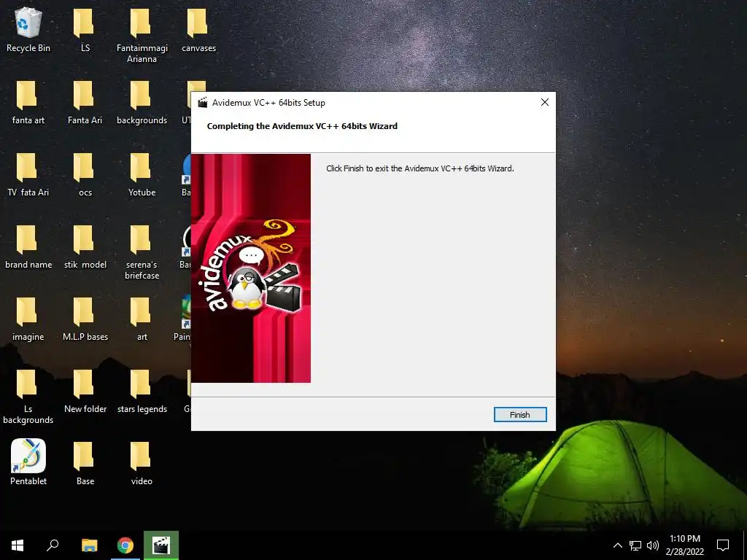Open the notification action center

(723, 545)
